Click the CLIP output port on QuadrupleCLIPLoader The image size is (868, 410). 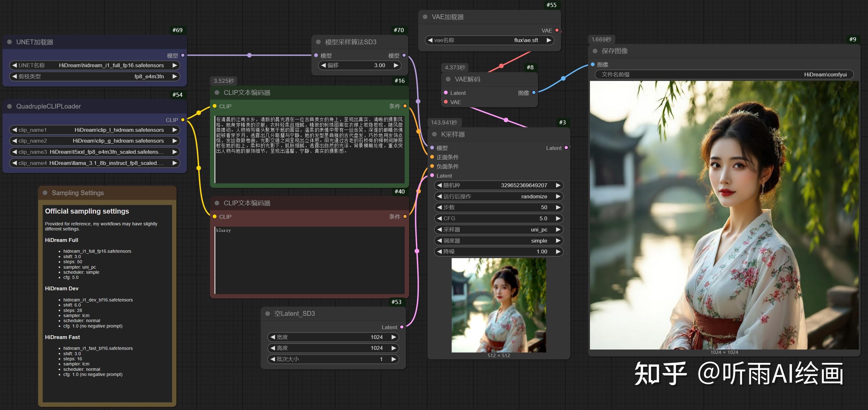pos(183,120)
